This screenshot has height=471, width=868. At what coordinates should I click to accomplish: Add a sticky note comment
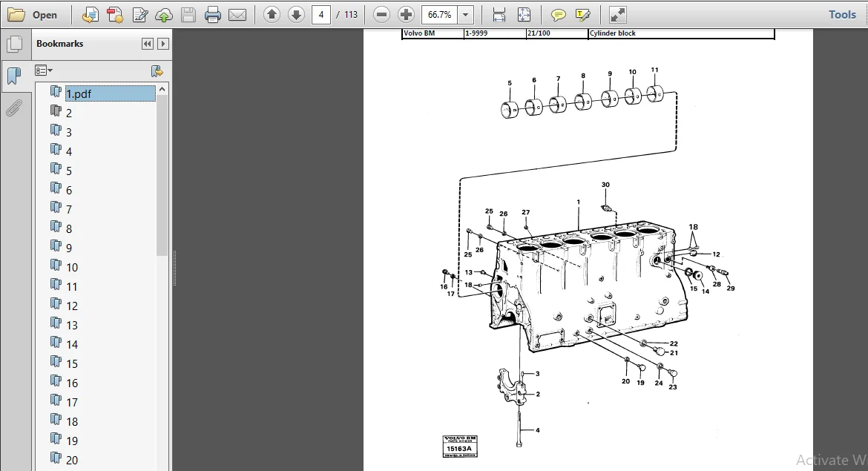tap(558, 15)
